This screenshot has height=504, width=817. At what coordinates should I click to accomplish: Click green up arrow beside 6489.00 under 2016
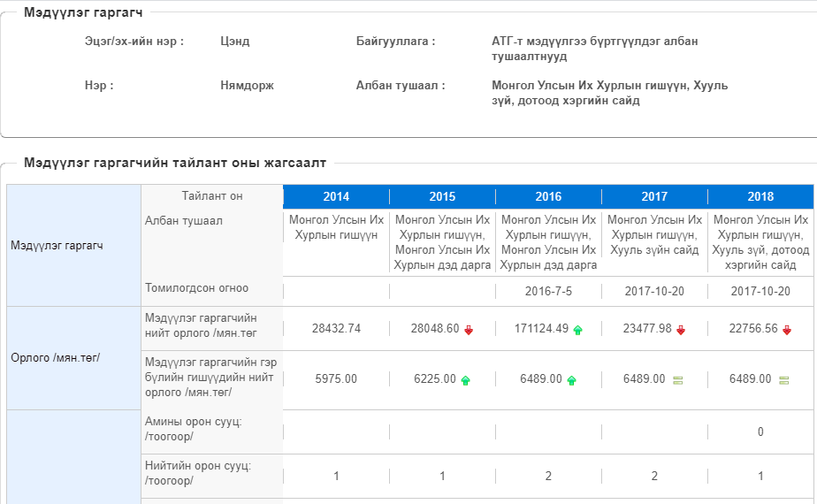(571, 380)
